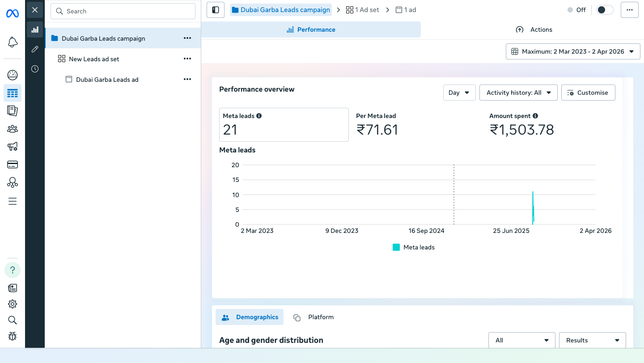Click the Age and gender distribution heading

[x=271, y=340]
